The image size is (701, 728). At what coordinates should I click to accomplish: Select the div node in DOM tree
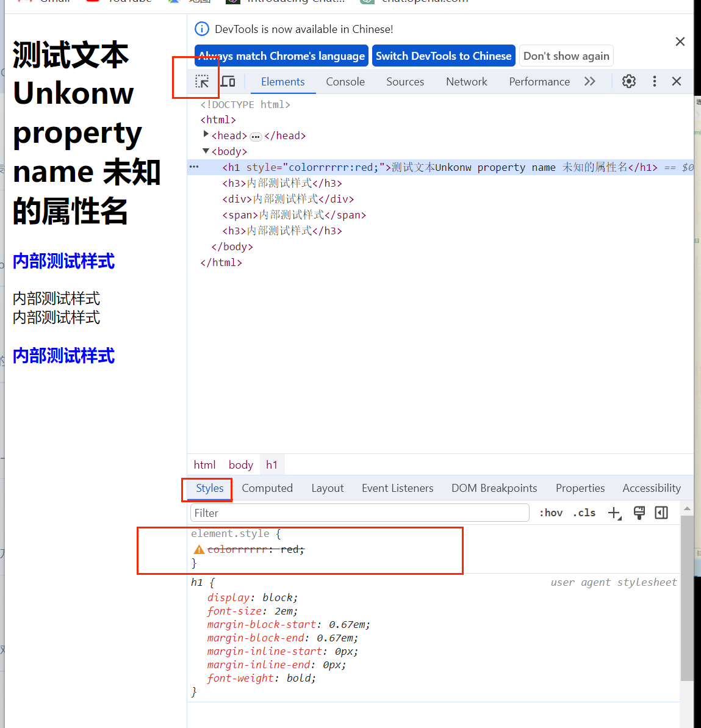coord(288,199)
